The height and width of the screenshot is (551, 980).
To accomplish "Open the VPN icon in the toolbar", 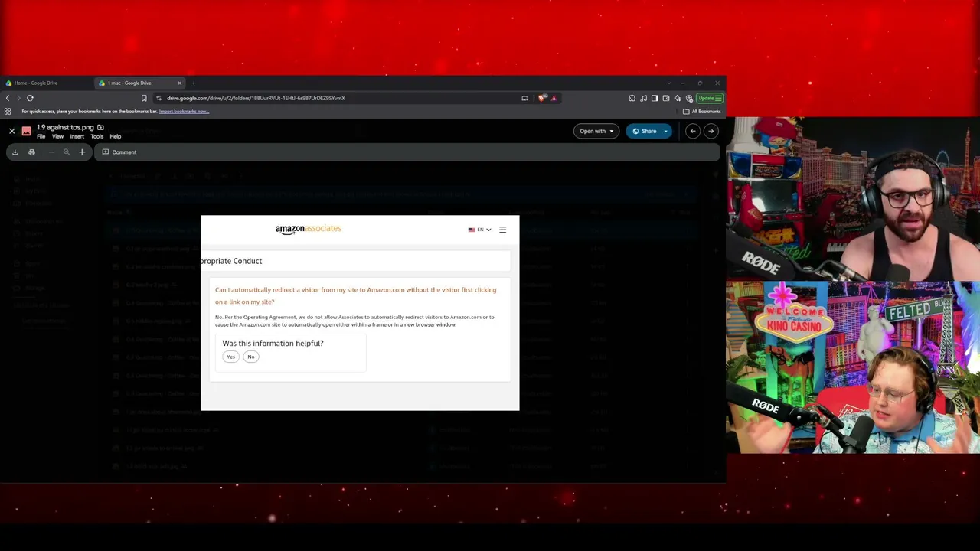I will [x=689, y=98].
